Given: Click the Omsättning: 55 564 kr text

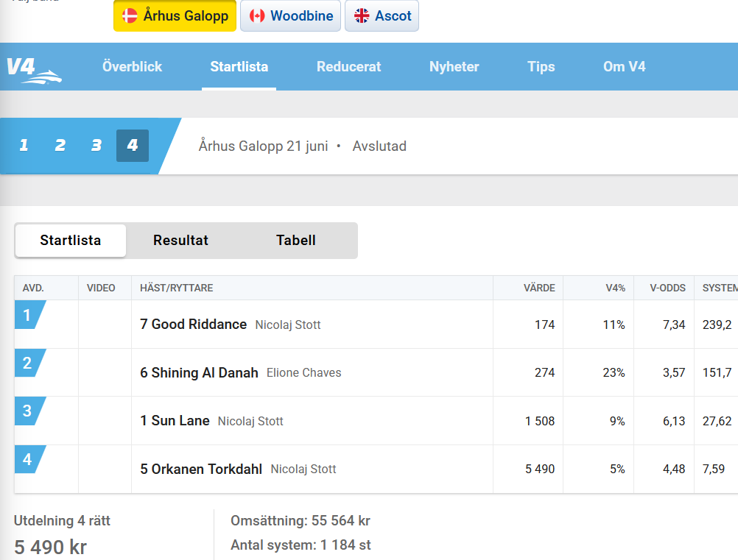Looking at the screenshot, I should pos(301,521).
